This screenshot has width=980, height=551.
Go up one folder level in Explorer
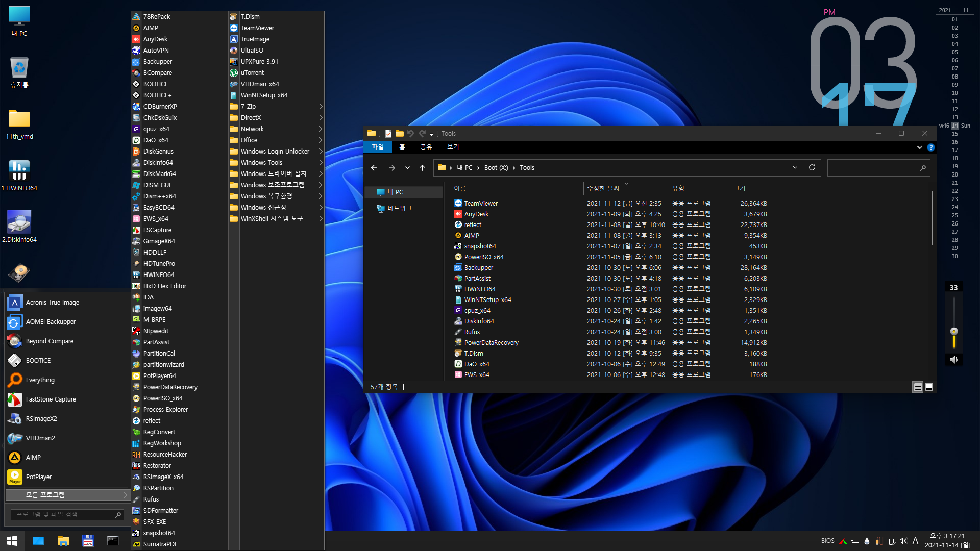(422, 168)
